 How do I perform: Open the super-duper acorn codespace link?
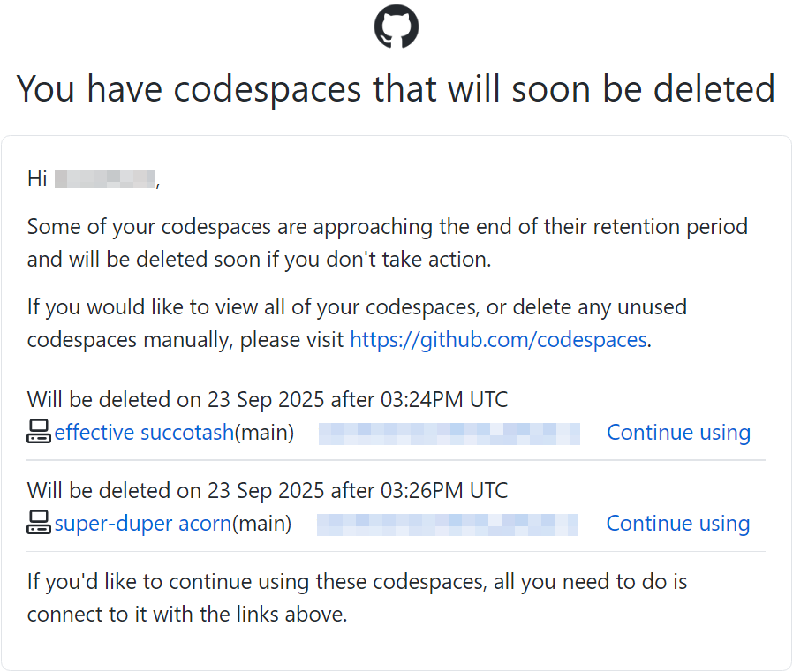[143, 524]
